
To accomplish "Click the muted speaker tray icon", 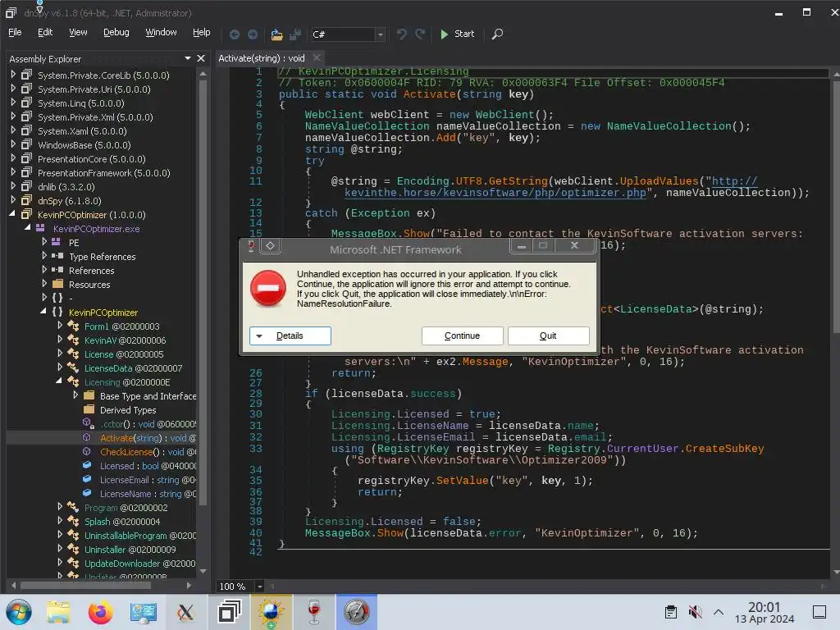I will click(695, 612).
